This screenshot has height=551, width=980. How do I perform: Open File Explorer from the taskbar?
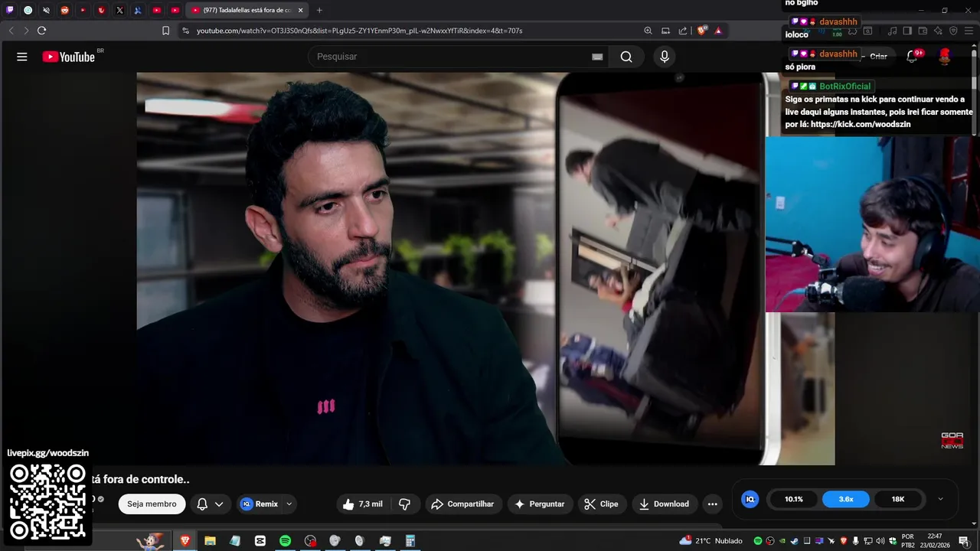(210, 540)
